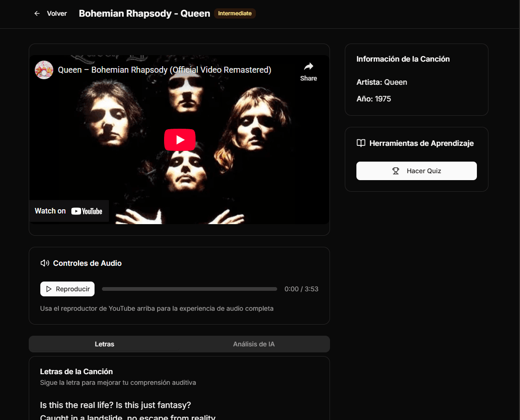Switch to the Análisis de IA tab
This screenshot has height=420, width=520.
[x=254, y=344]
